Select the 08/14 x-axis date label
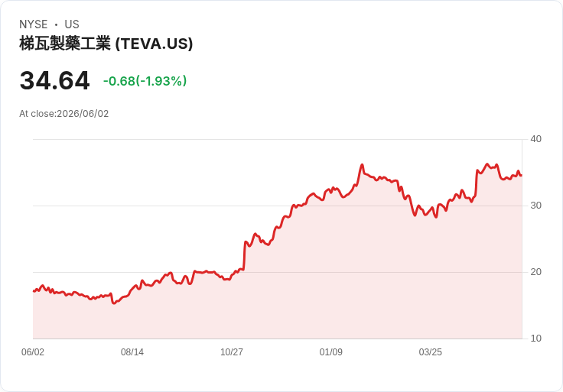The width and height of the screenshot is (563, 392). [x=132, y=352]
